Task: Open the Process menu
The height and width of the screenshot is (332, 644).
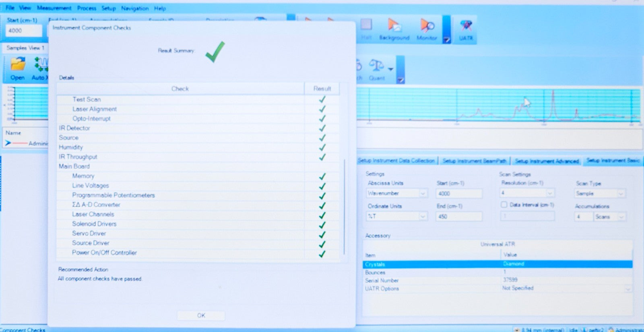Action: 87,8
